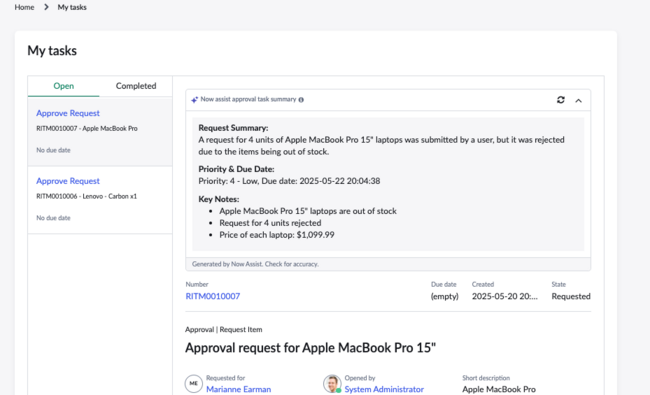Click 'Approval | Request Item' label

(x=223, y=330)
